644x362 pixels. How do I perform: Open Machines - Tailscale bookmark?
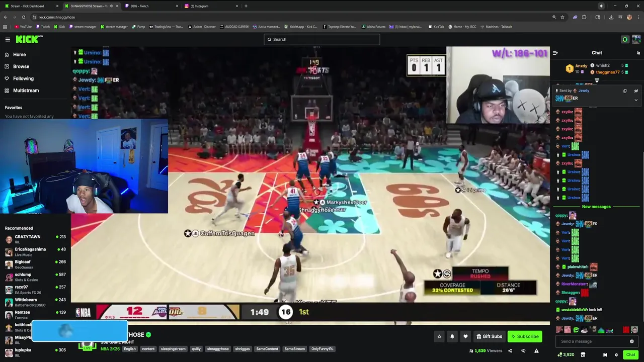[x=496, y=27]
